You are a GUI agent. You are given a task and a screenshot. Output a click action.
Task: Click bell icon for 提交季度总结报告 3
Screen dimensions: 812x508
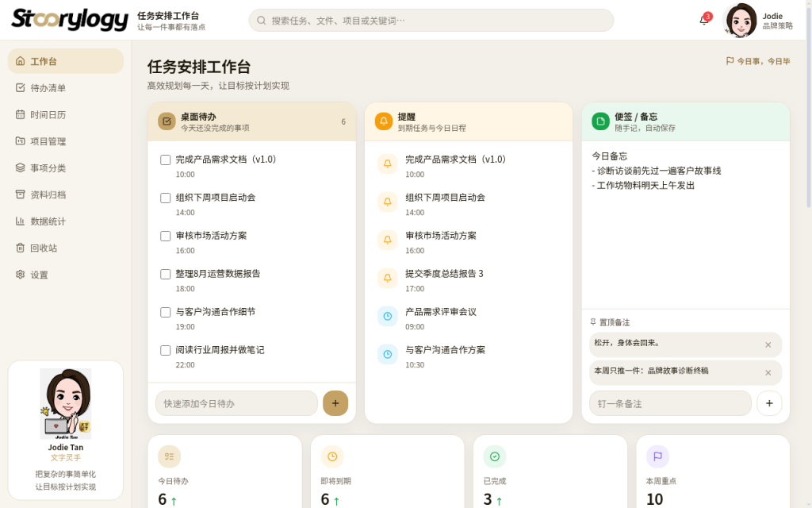(x=387, y=278)
